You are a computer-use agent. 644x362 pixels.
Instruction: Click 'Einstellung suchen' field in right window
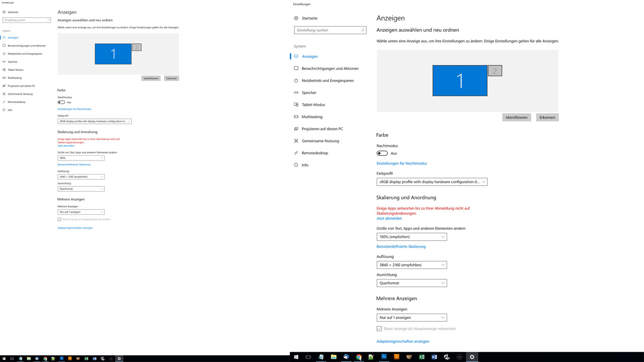click(330, 30)
